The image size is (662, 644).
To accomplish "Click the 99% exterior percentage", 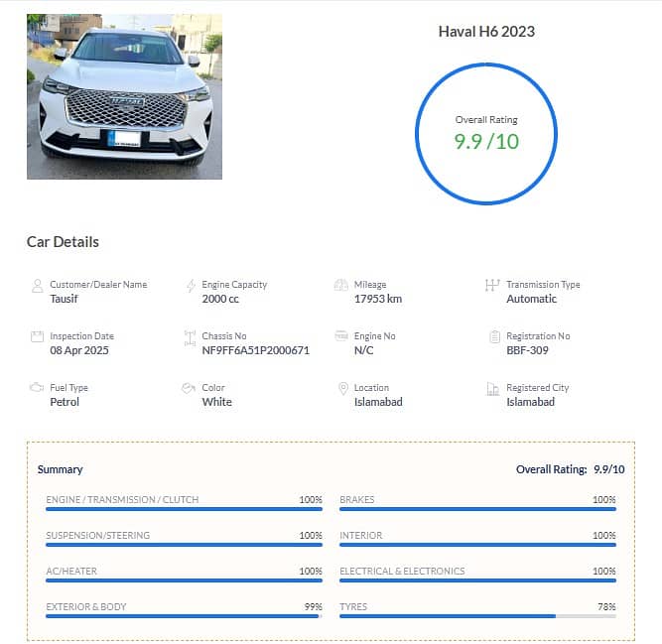I will click(x=314, y=607).
